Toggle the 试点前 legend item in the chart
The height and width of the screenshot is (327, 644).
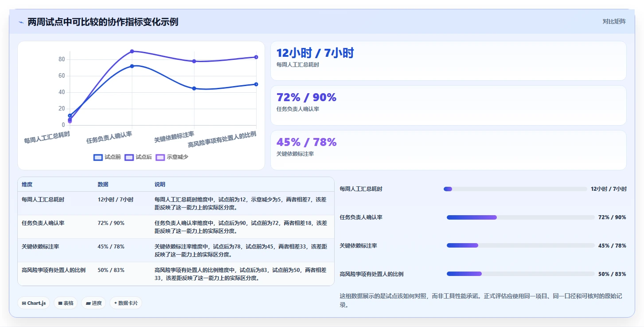coord(107,157)
